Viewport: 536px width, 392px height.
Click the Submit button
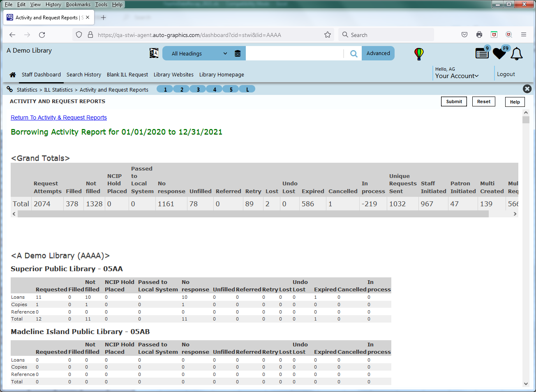click(x=454, y=101)
